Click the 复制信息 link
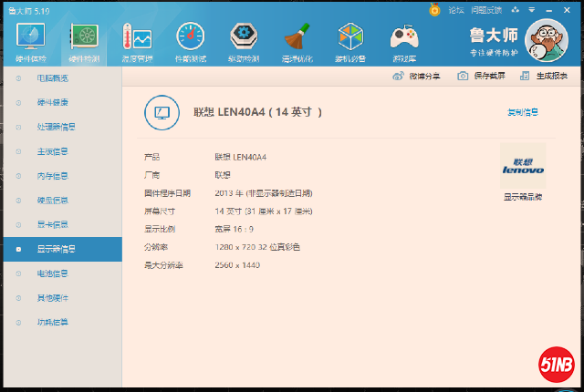This screenshot has width=584, height=392. click(522, 112)
